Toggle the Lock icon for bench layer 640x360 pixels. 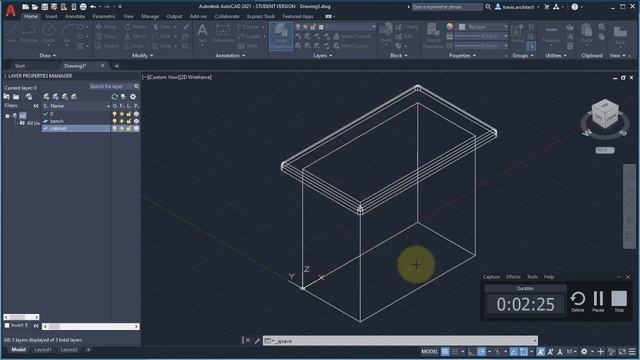point(129,121)
